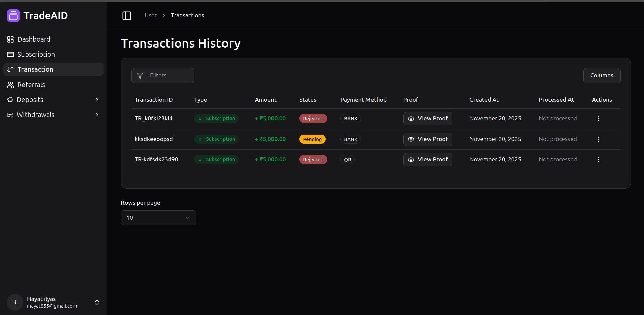Expand the Deposits chevron

(x=97, y=100)
